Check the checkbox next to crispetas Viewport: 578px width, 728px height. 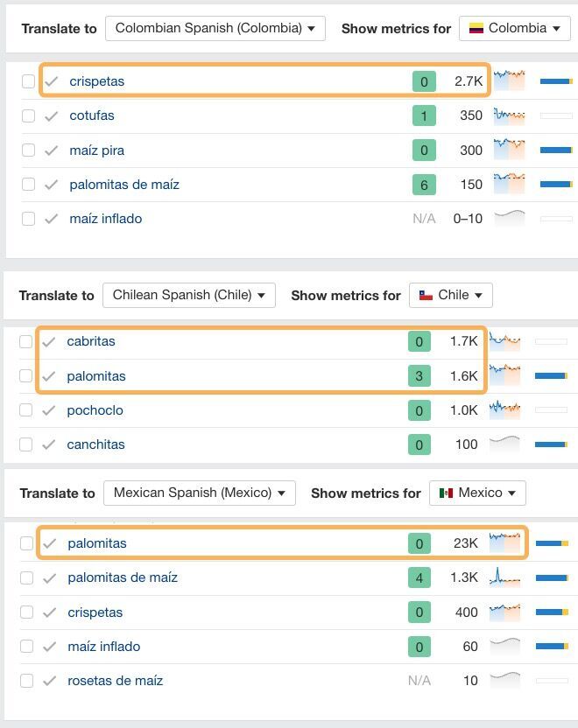pyautogui.click(x=26, y=79)
